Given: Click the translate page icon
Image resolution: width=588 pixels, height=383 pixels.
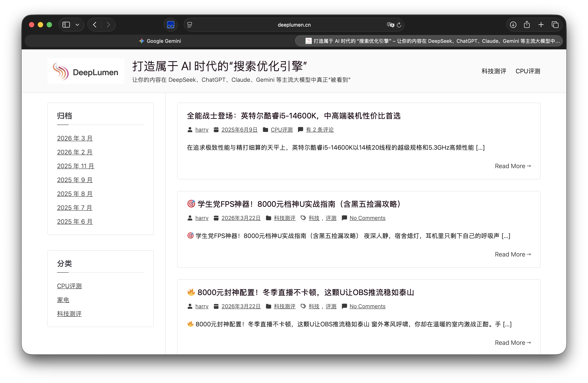Looking at the screenshot, I should click(x=390, y=25).
